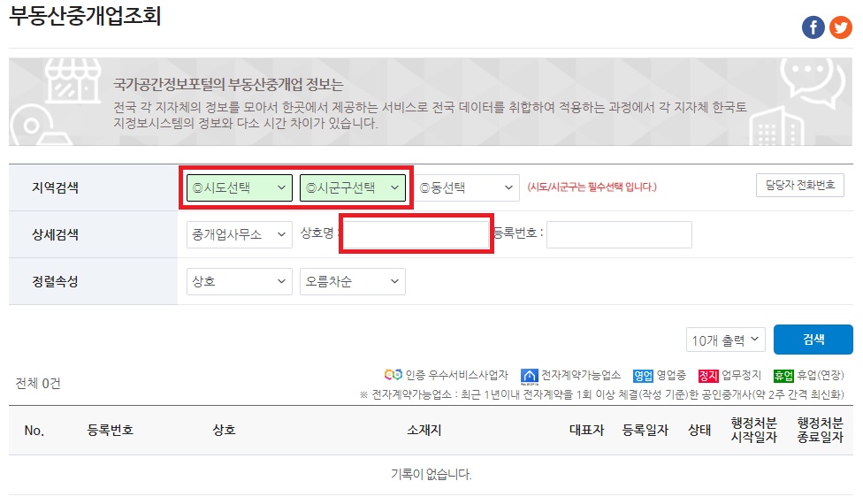863x504 pixels.
Task: Click the 부동산중개업조회 page title
Action: coord(85,15)
